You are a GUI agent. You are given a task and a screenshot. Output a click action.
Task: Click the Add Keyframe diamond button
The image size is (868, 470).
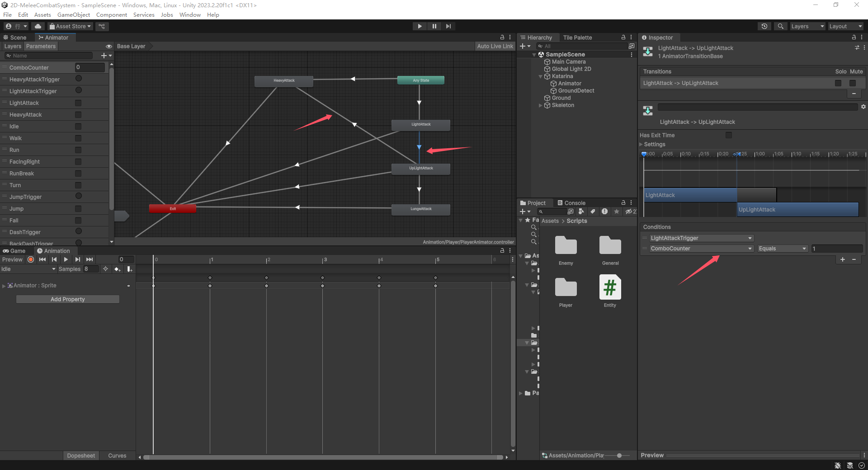coord(118,269)
